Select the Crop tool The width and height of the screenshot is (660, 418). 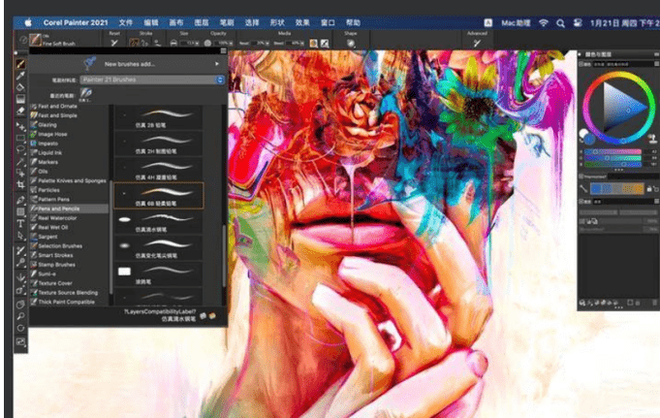point(20,184)
